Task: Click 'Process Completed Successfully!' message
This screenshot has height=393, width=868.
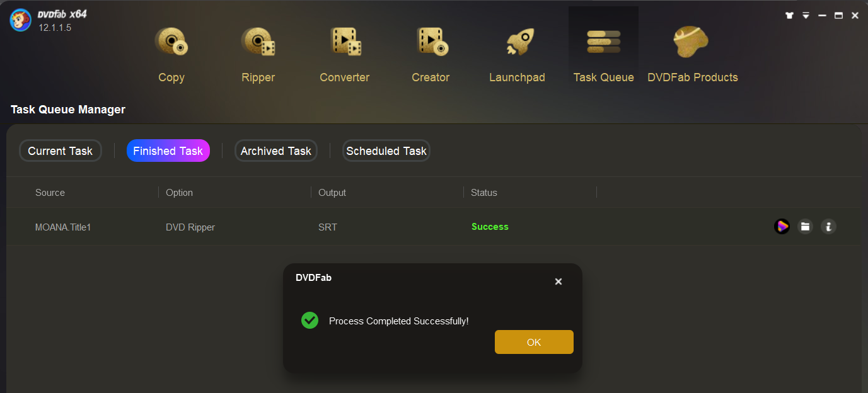Action: (x=399, y=321)
